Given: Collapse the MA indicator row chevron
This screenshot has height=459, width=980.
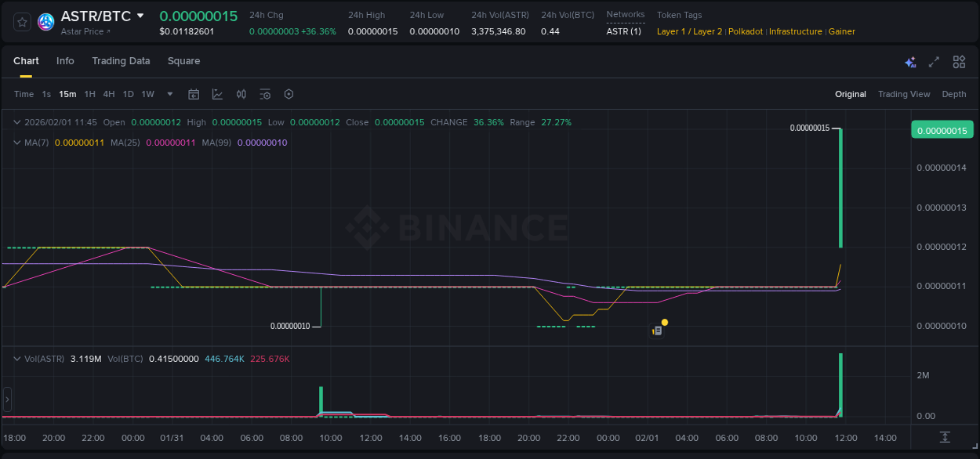Looking at the screenshot, I should [x=16, y=143].
